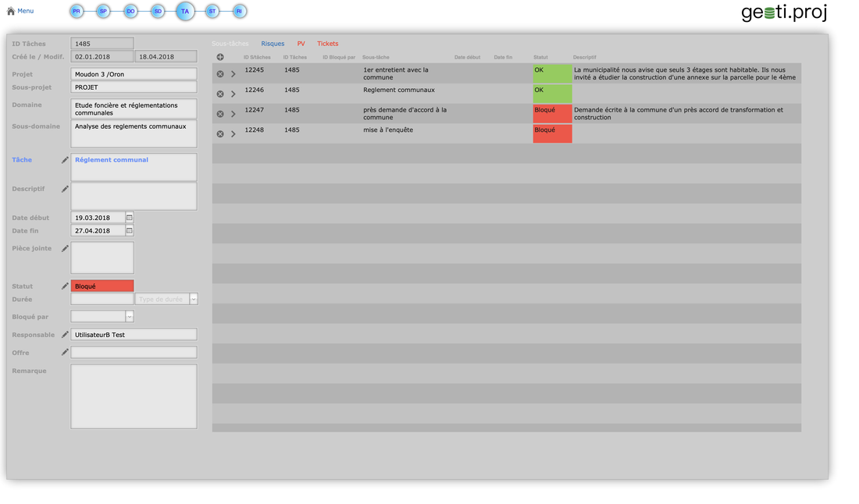Open the Date fin calendar picker
The width and height of the screenshot is (859, 504).
pos(130,231)
